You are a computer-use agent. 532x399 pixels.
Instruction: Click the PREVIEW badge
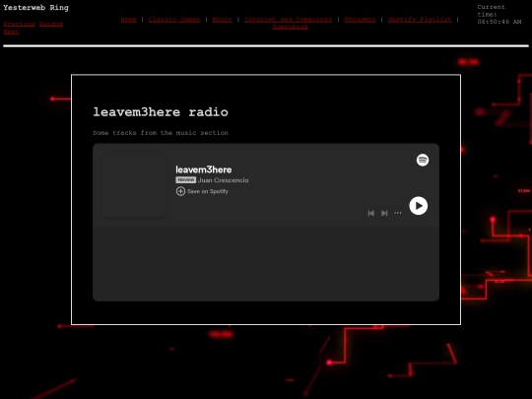point(185,180)
